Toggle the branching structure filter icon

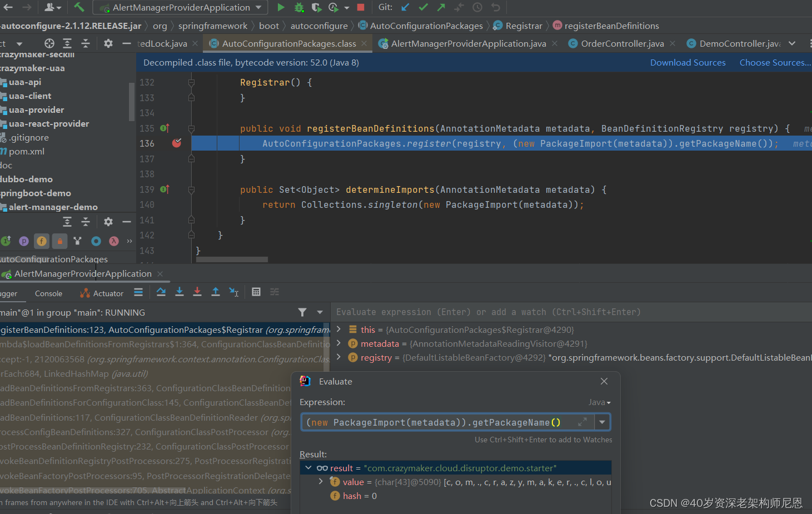click(77, 241)
